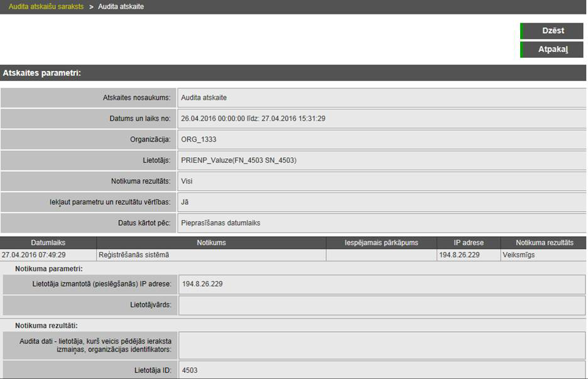
Task: Click the Datumlaiks column header
Action: point(48,243)
